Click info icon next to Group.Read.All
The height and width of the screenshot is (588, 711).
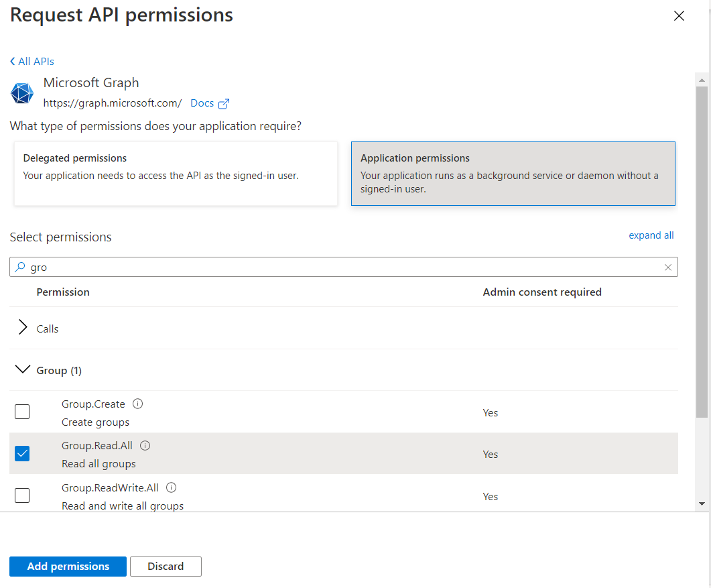click(x=145, y=445)
